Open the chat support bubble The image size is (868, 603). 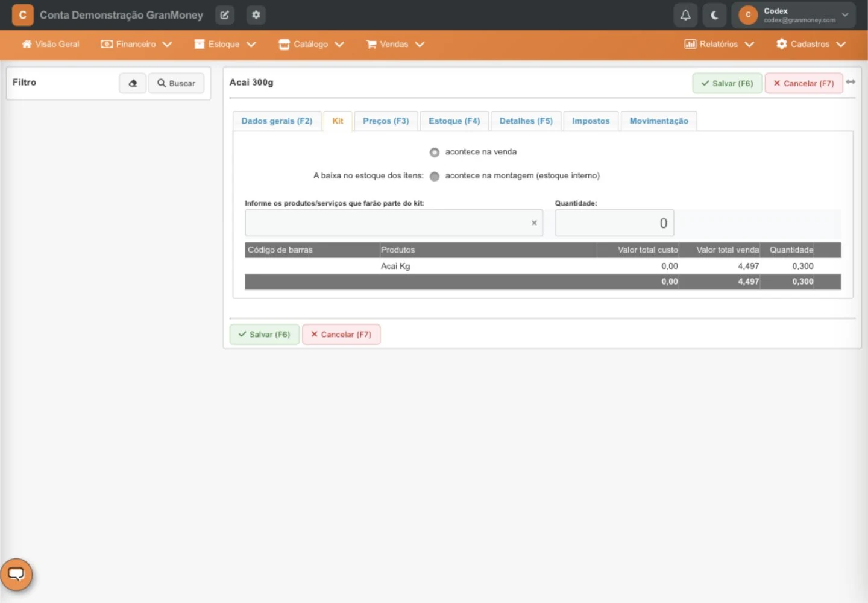click(x=16, y=574)
